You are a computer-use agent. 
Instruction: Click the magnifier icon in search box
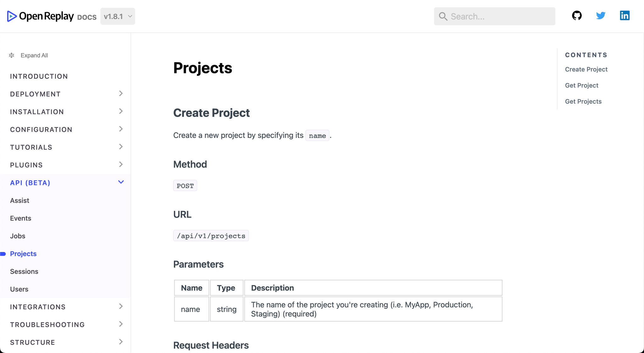pyautogui.click(x=443, y=16)
